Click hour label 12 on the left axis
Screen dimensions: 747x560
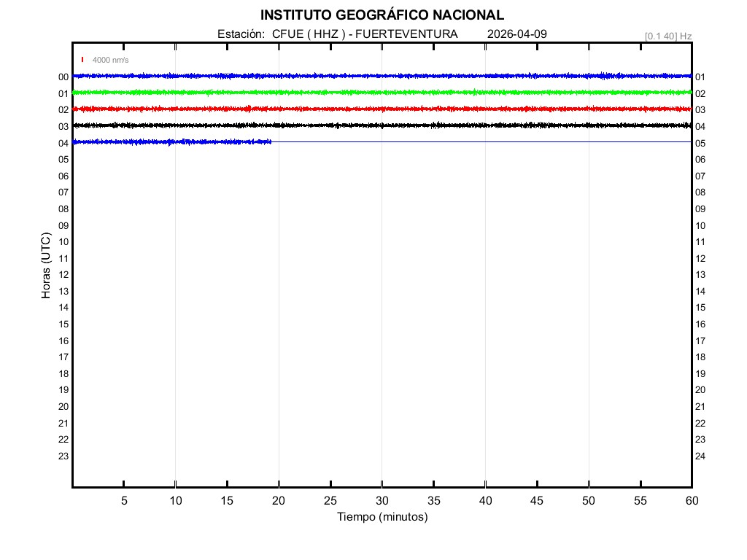coord(63,275)
